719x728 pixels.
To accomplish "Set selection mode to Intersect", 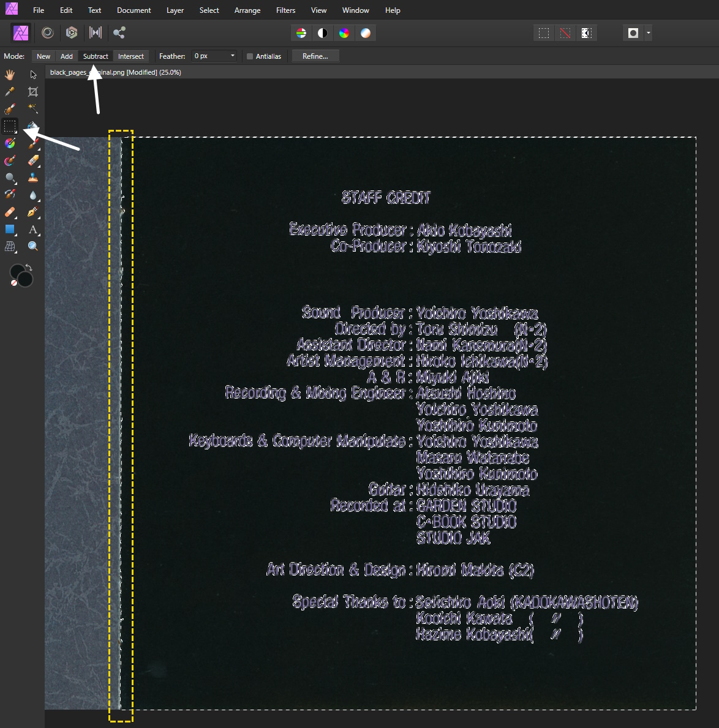I will (130, 56).
